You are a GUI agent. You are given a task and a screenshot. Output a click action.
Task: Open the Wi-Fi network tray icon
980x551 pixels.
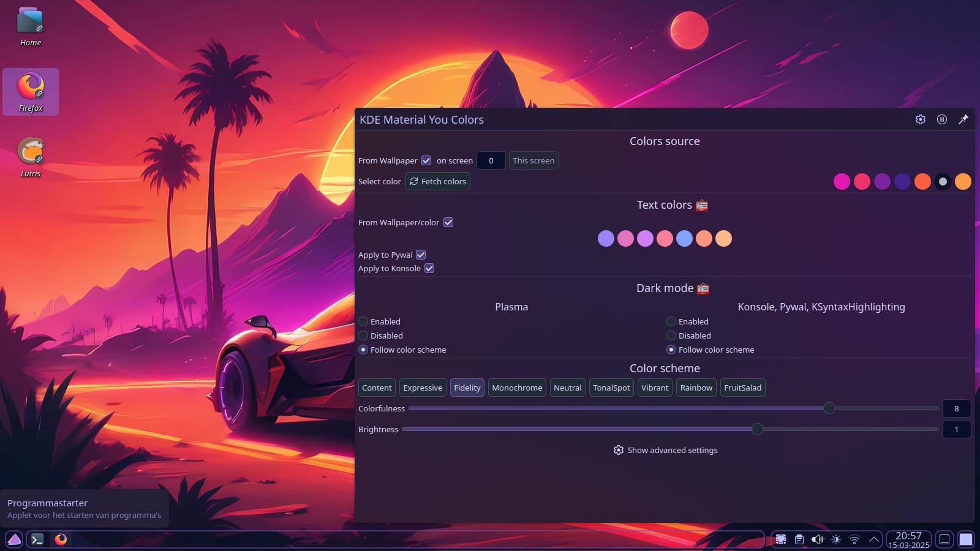click(x=854, y=539)
